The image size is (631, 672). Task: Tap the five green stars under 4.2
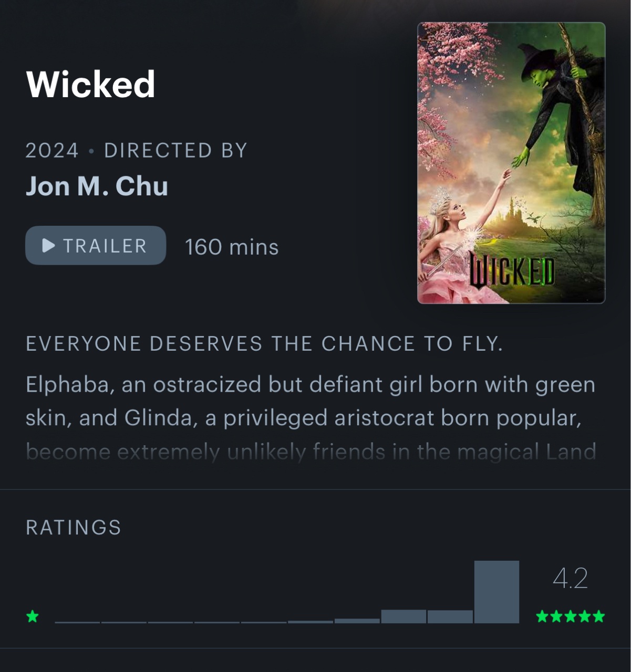[570, 616]
